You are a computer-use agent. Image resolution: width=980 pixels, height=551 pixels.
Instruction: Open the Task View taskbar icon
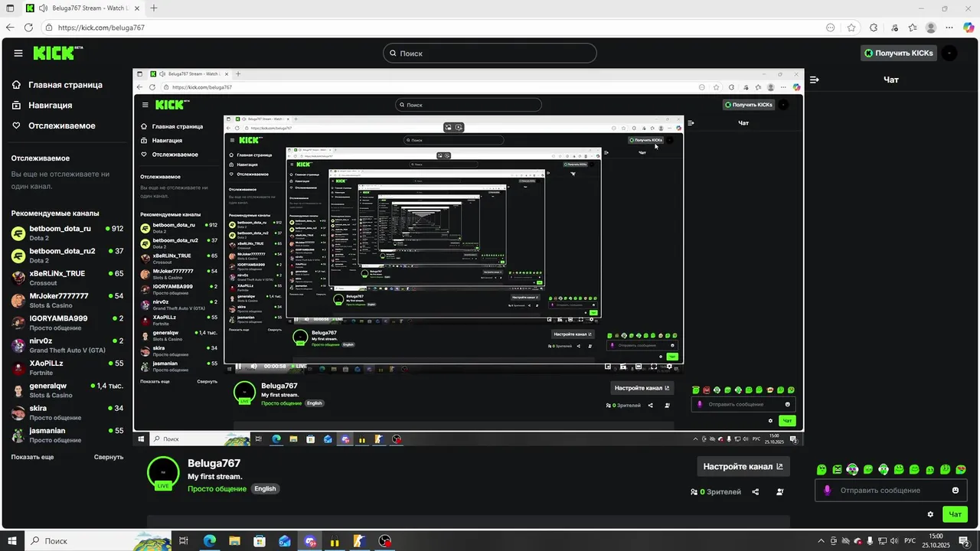pos(184,541)
